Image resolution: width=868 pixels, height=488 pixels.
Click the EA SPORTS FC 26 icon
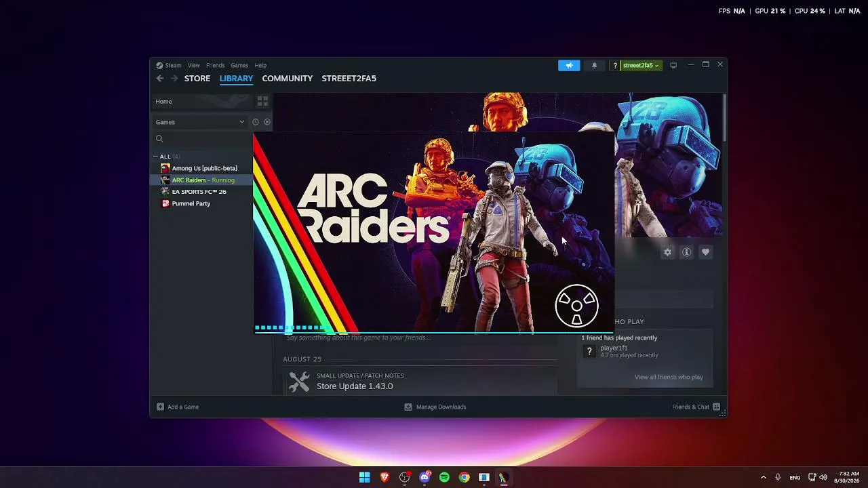point(165,192)
